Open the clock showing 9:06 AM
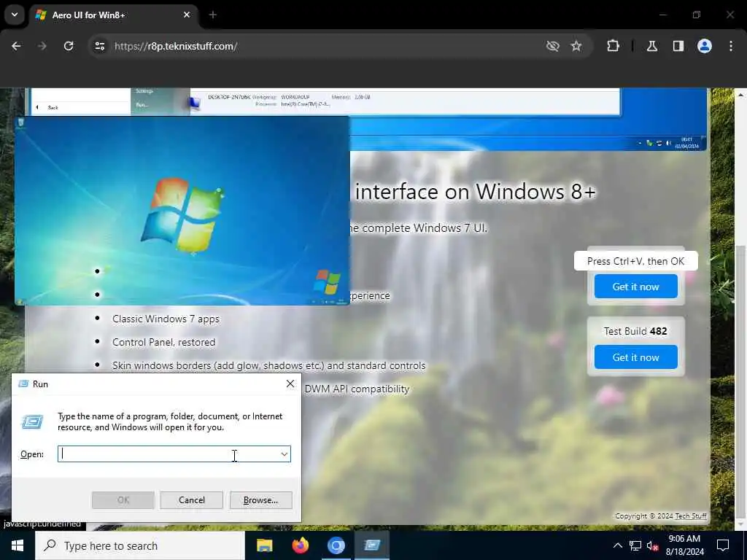 coord(684,545)
